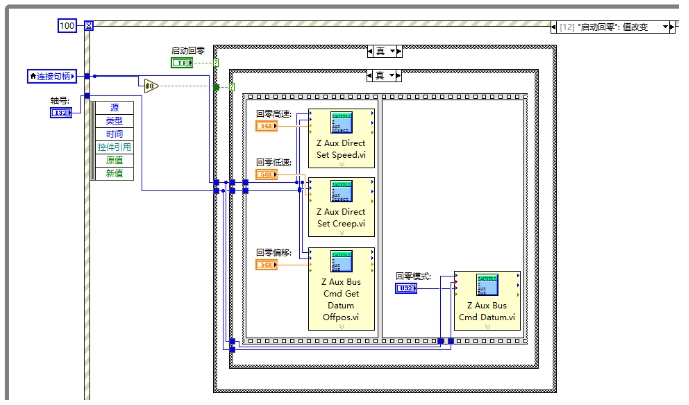Go to previous event case
This screenshot has width=689, height=405.
[554, 27]
